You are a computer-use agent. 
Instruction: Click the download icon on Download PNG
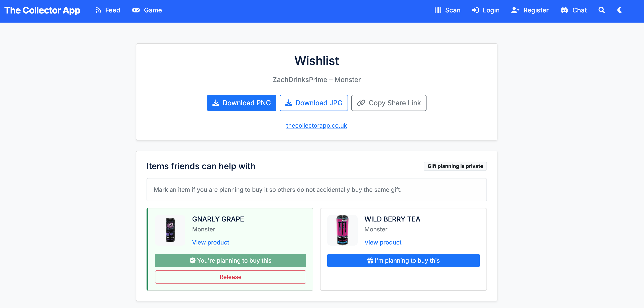[x=216, y=103]
